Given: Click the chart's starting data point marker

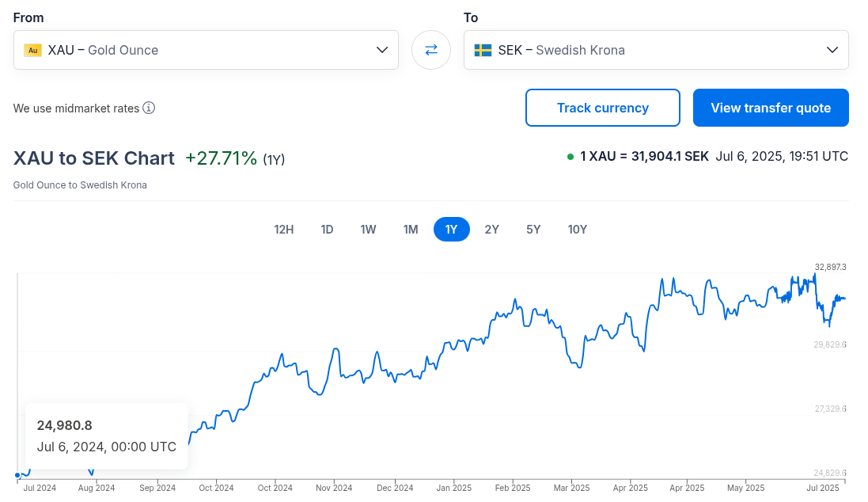Looking at the screenshot, I should point(17,476).
